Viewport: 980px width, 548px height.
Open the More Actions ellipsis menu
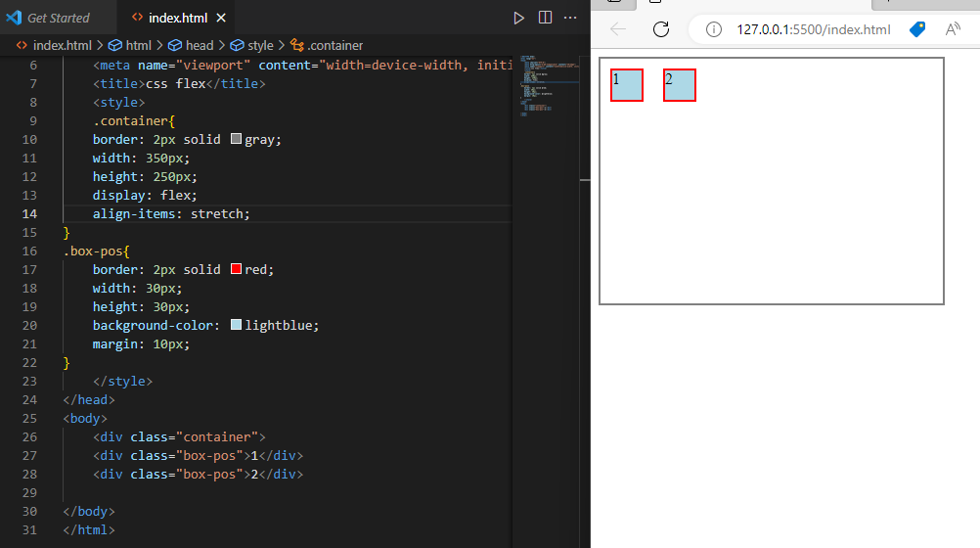[x=570, y=18]
